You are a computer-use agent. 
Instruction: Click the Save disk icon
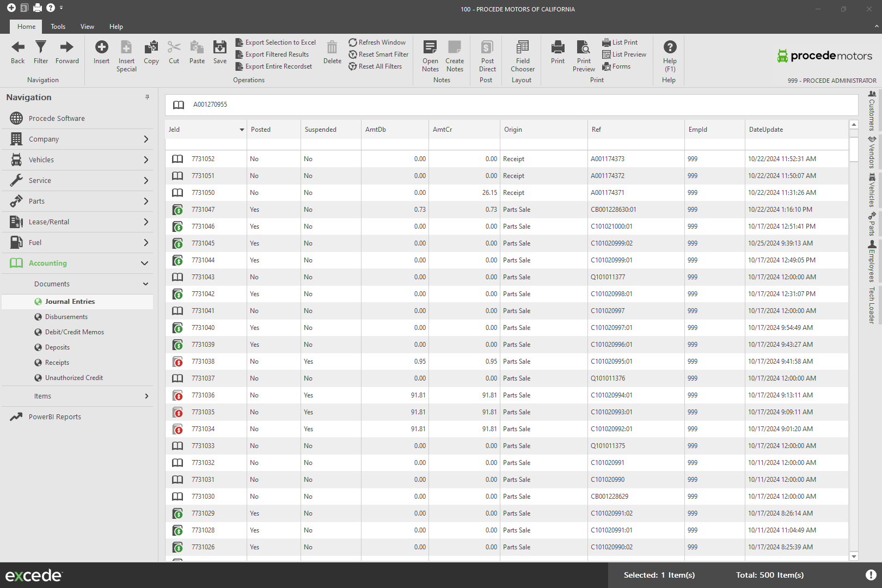[x=220, y=47]
